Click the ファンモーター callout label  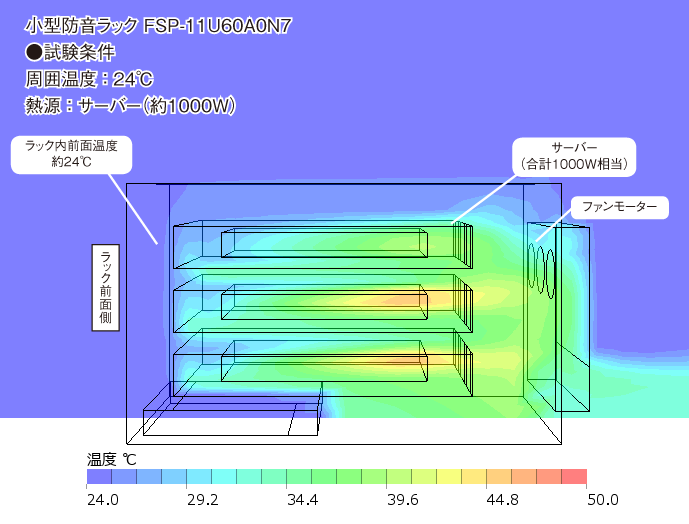[619, 207]
